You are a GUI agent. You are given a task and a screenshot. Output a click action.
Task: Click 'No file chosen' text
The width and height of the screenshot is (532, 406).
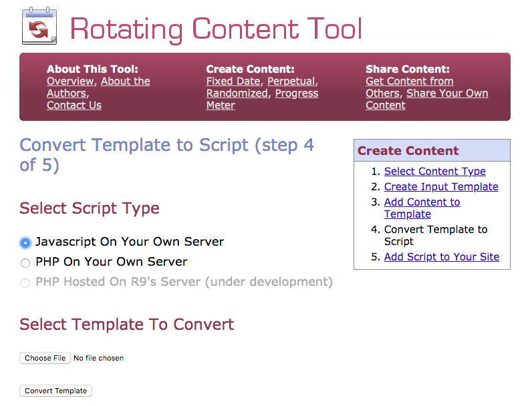click(99, 358)
